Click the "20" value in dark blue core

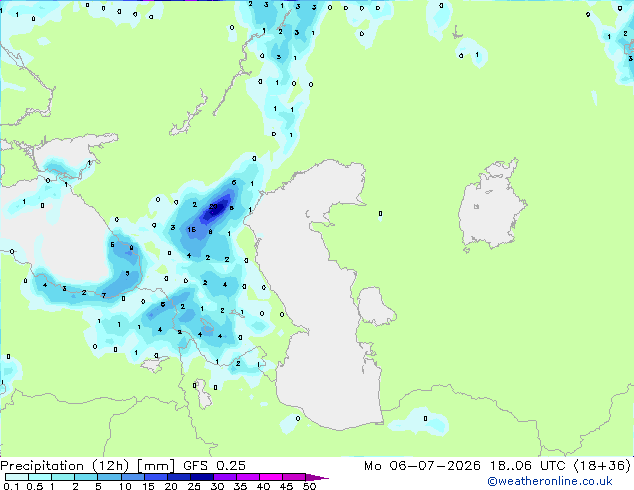(213, 207)
